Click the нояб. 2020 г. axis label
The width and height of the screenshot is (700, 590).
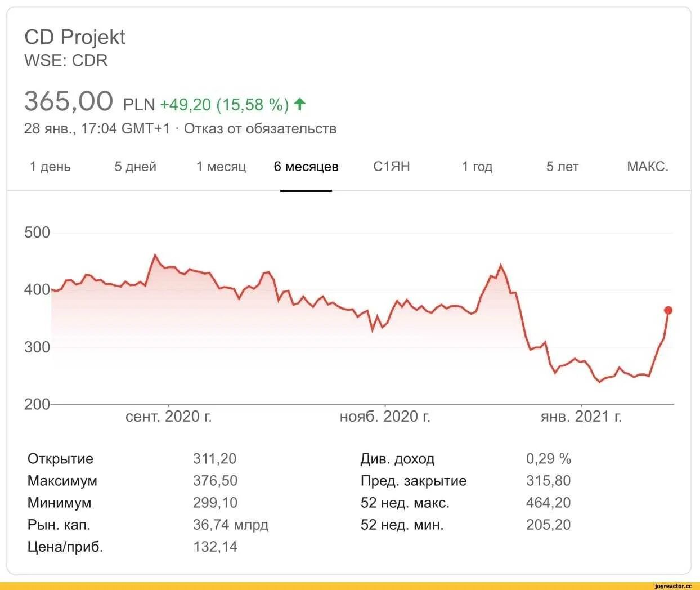tap(385, 417)
